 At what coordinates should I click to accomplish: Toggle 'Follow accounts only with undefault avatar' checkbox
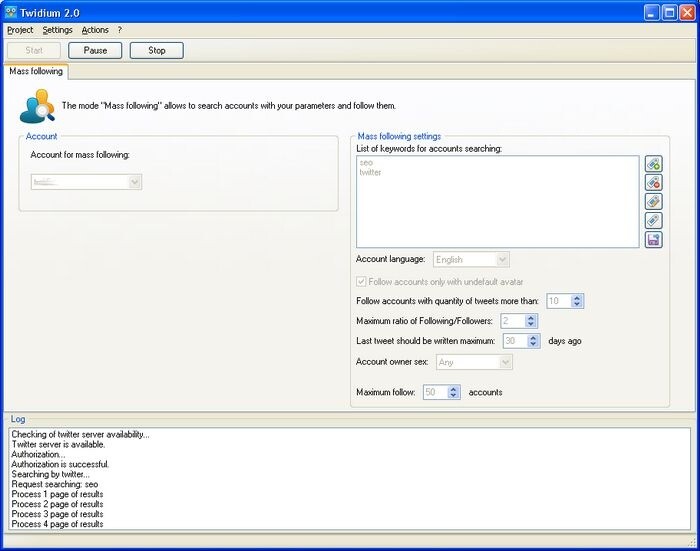[x=361, y=282]
